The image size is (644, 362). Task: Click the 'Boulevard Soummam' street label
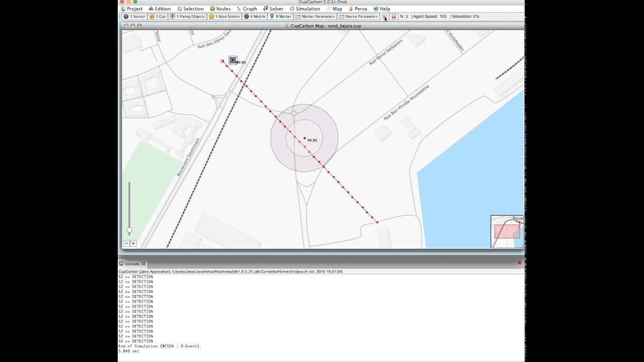[x=188, y=157]
